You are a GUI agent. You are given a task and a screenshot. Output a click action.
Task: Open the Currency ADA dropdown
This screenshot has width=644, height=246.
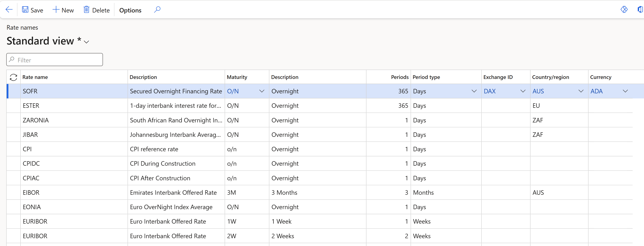pyautogui.click(x=625, y=91)
